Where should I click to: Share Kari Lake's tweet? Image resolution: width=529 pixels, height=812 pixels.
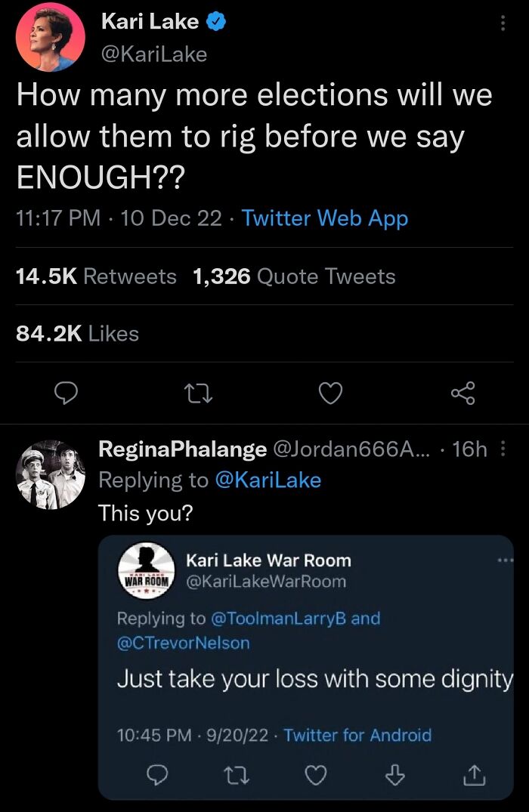point(463,392)
